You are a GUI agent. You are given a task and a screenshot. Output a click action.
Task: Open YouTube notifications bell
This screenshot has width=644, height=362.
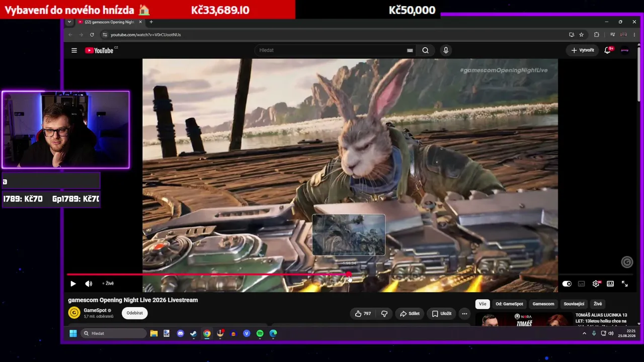(608, 50)
